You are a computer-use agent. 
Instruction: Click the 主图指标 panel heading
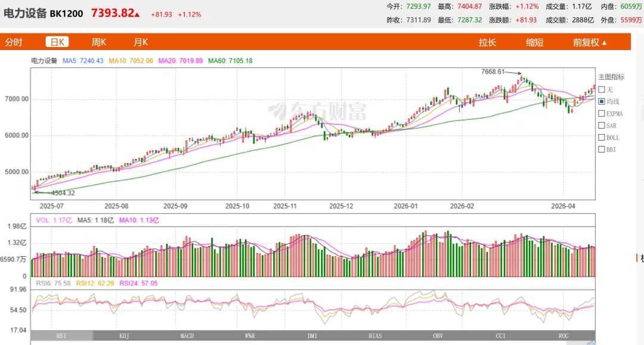tap(611, 77)
